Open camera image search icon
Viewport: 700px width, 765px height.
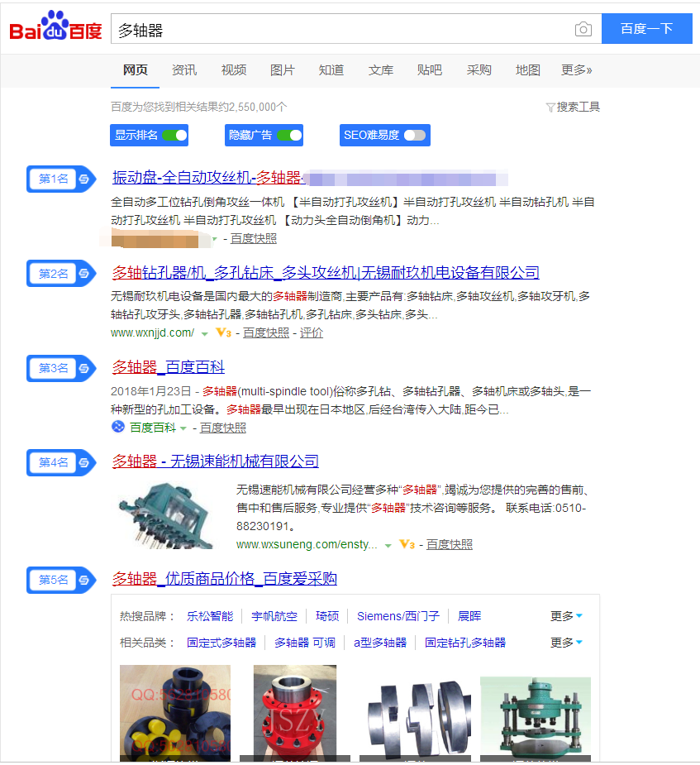coord(583,29)
